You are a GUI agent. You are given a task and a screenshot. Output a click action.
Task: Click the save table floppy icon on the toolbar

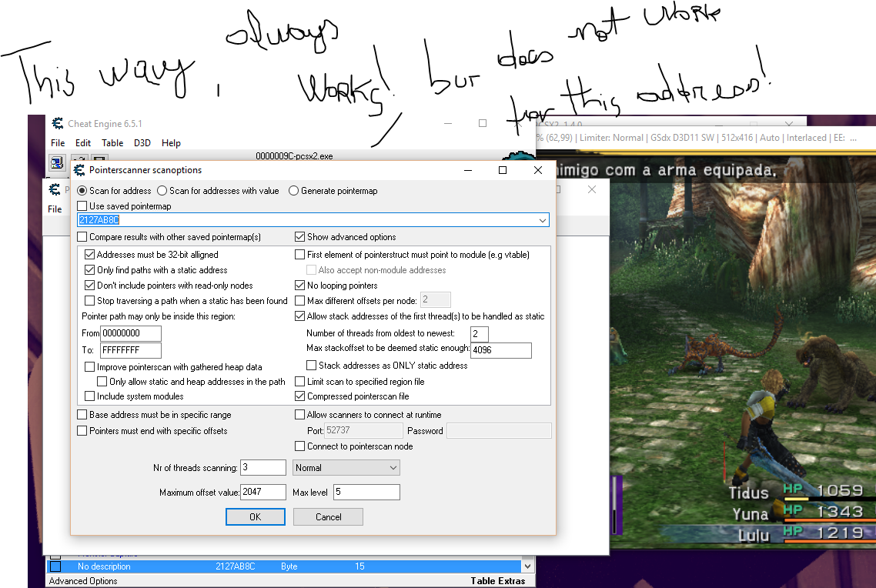pyautogui.click(x=101, y=159)
